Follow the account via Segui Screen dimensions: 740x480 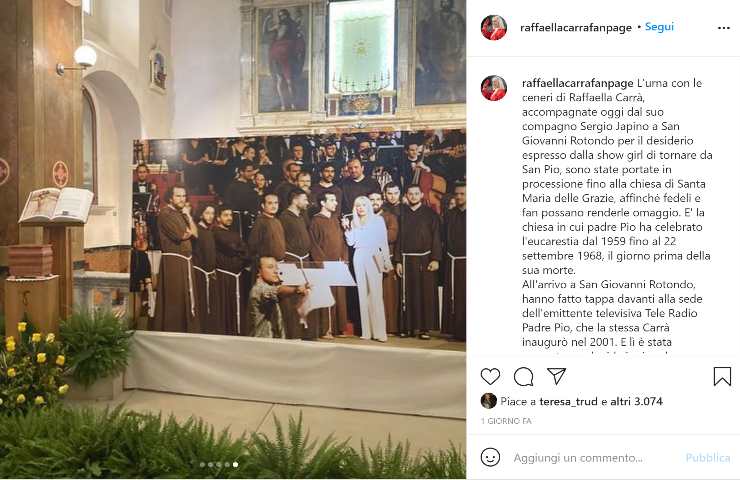pyautogui.click(x=659, y=27)
